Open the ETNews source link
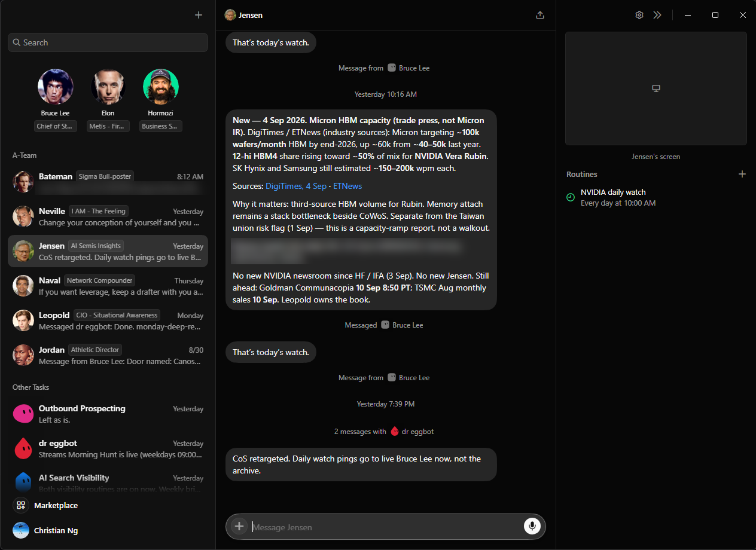The image size is (756, 550). 347,186
